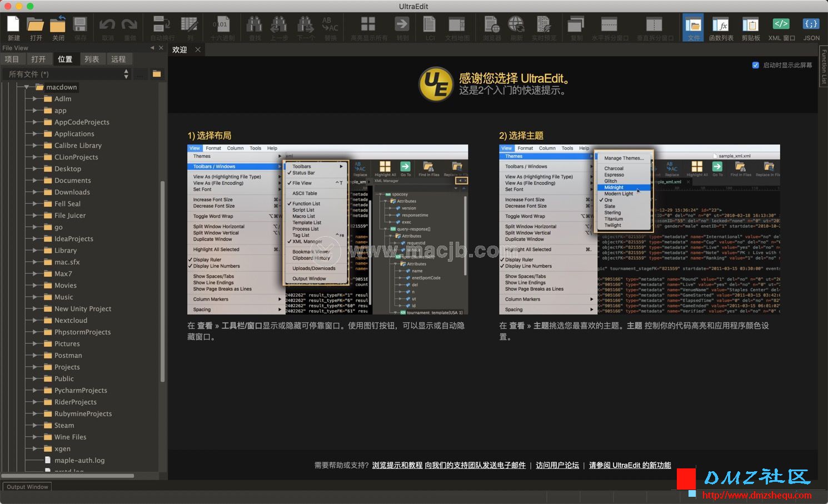Expand the Desktop folder arrow
This screenshot has width=828, height=504.
(34, 169)
